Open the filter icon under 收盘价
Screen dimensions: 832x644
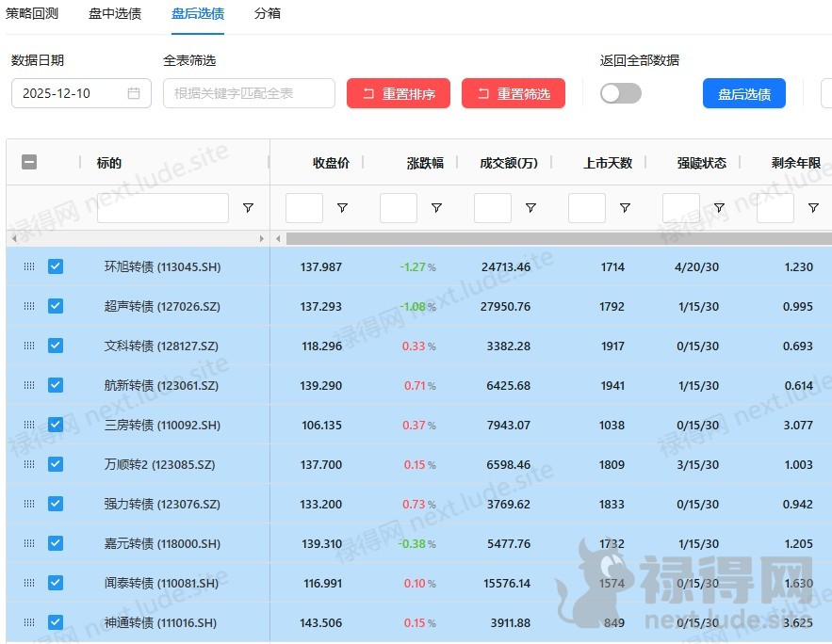tap(342, 208)
